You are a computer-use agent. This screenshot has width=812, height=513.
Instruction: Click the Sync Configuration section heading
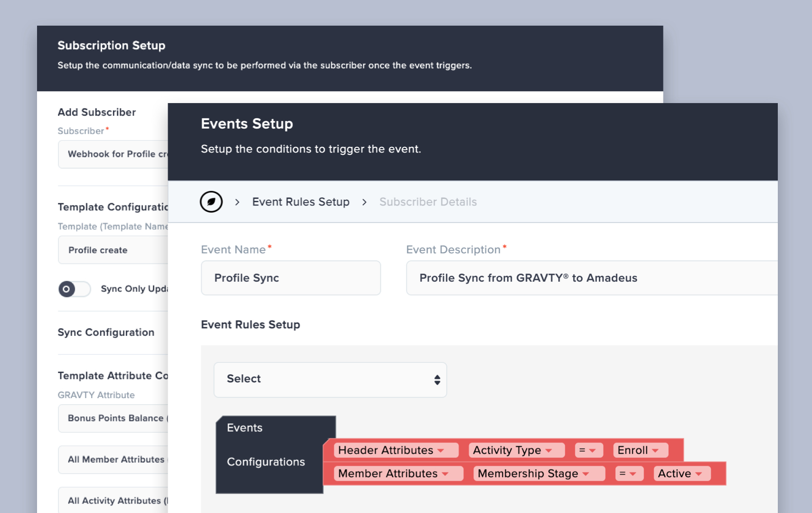[x=106, y=332]
